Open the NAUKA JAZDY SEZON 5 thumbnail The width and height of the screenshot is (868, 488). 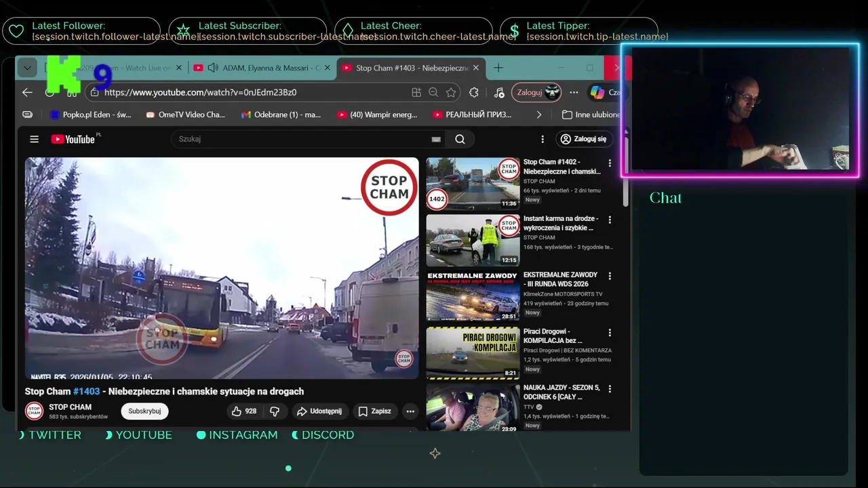pyautogui.click(x=473, y=407)
